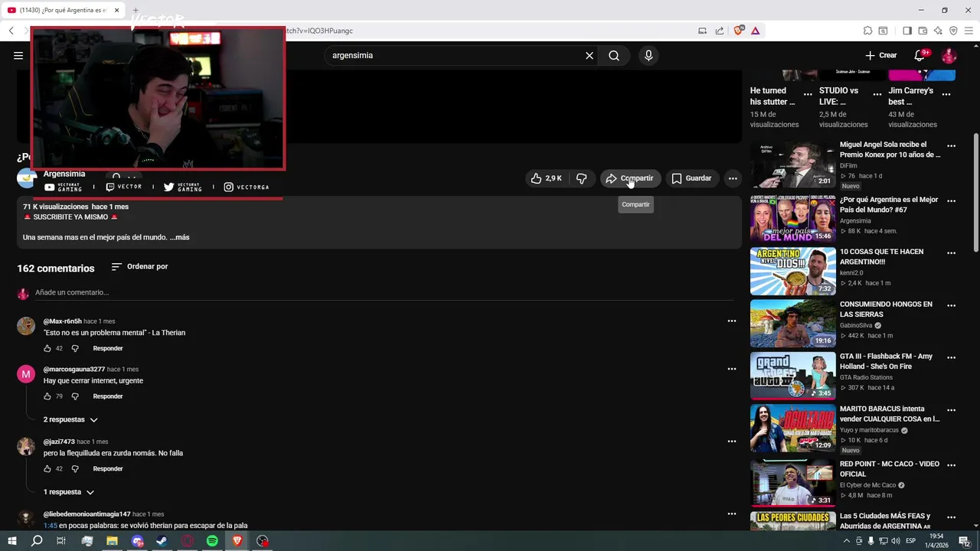980x551 pixels.
Task: Dislike the comment by @marcosgauna3277
Action: coord(75,396)
